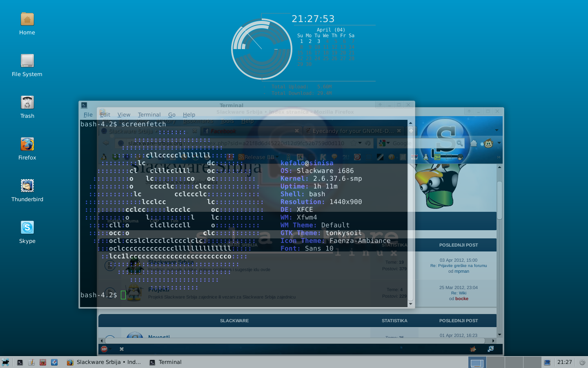Open the 'Re: Prijavite greške na forumu' link
The image size is (588, 368).
coord(458,266)
